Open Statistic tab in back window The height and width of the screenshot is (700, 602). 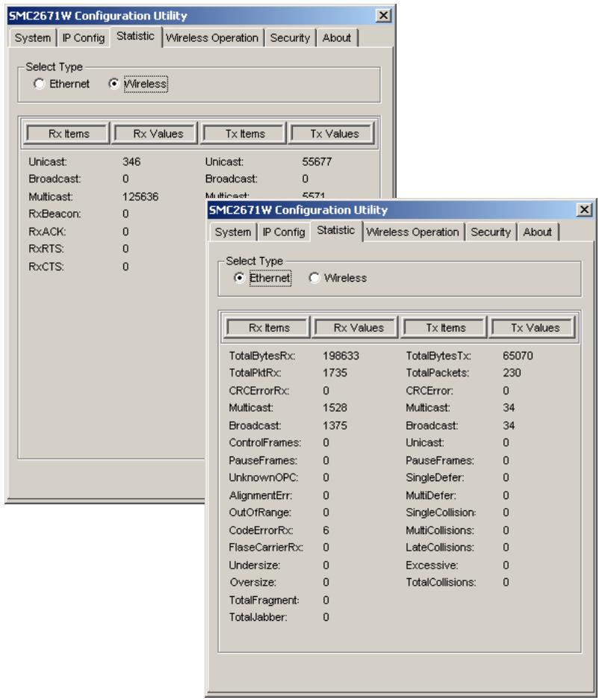(136, 36)
